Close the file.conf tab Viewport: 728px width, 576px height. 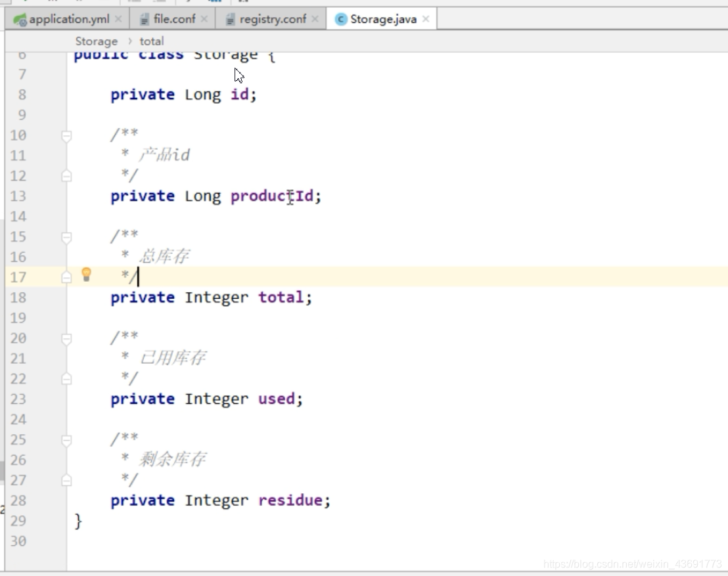[204, 19]
